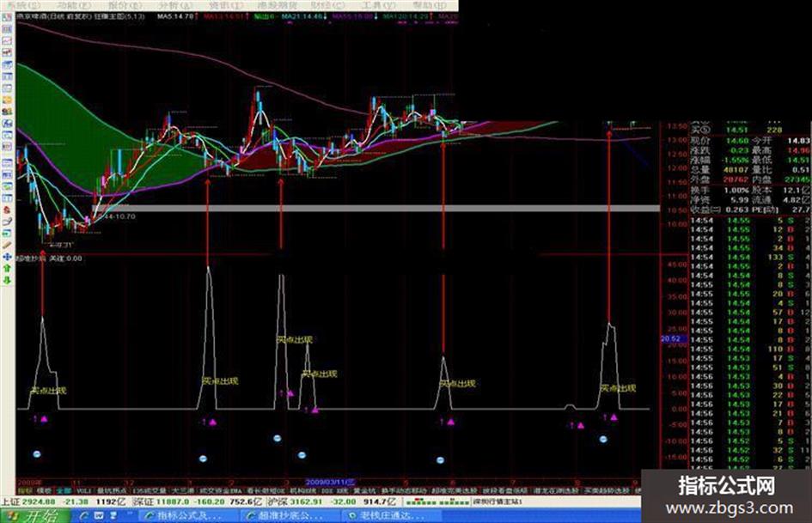Click the 上证 2924.88 index in status bar
The height and width of the screenshot is (523, 812).
coord(28,502)
